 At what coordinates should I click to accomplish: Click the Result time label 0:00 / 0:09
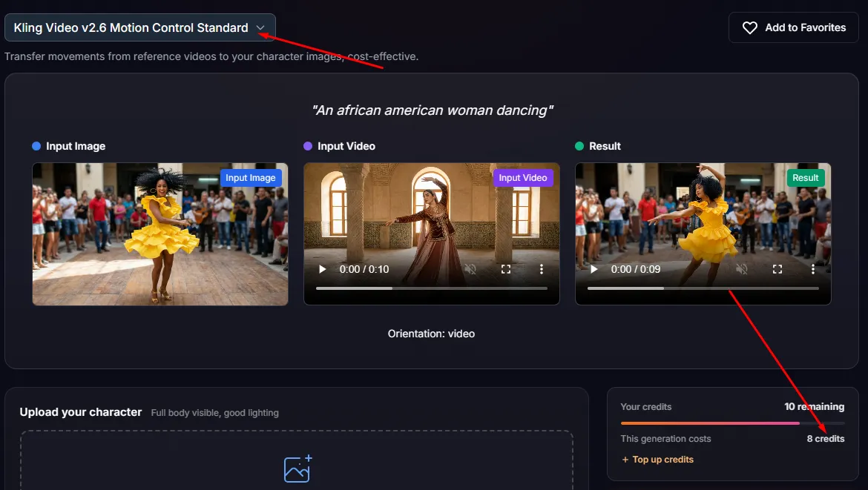point(636,269)
